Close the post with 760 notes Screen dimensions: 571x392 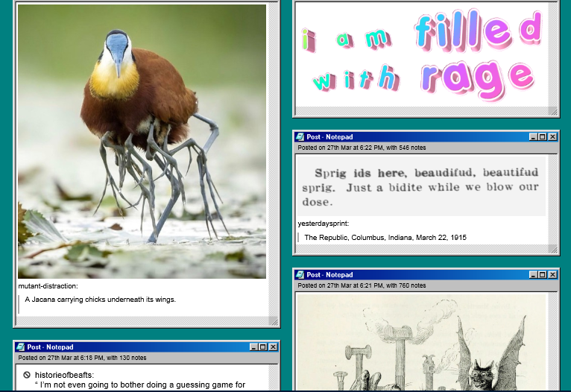point(553,275)
